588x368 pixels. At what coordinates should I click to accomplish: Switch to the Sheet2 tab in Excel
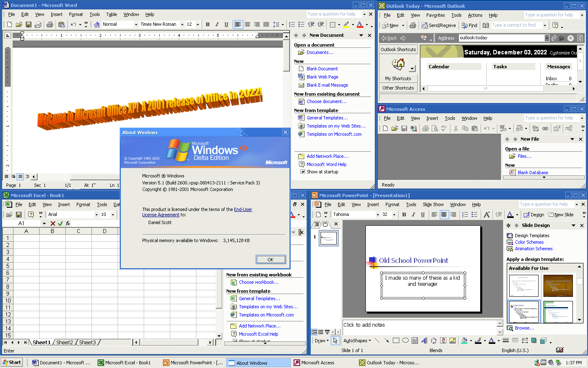click(65, 343)
